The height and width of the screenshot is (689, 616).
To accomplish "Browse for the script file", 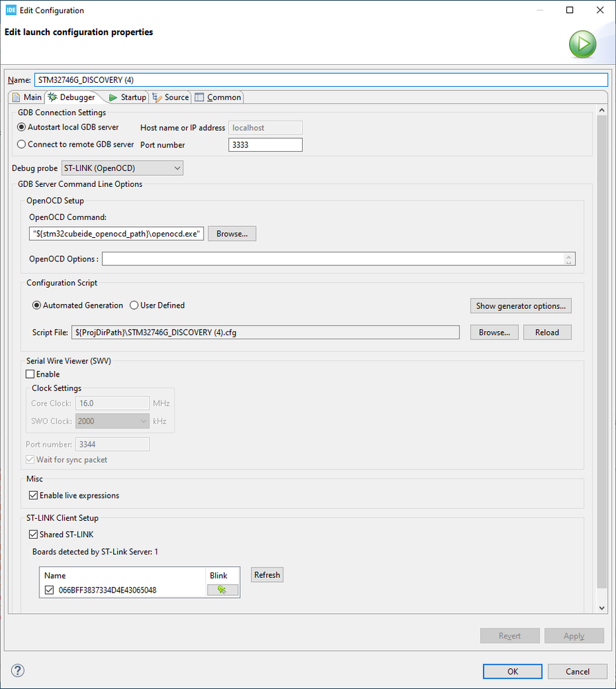I will click(x=495, y=332).
